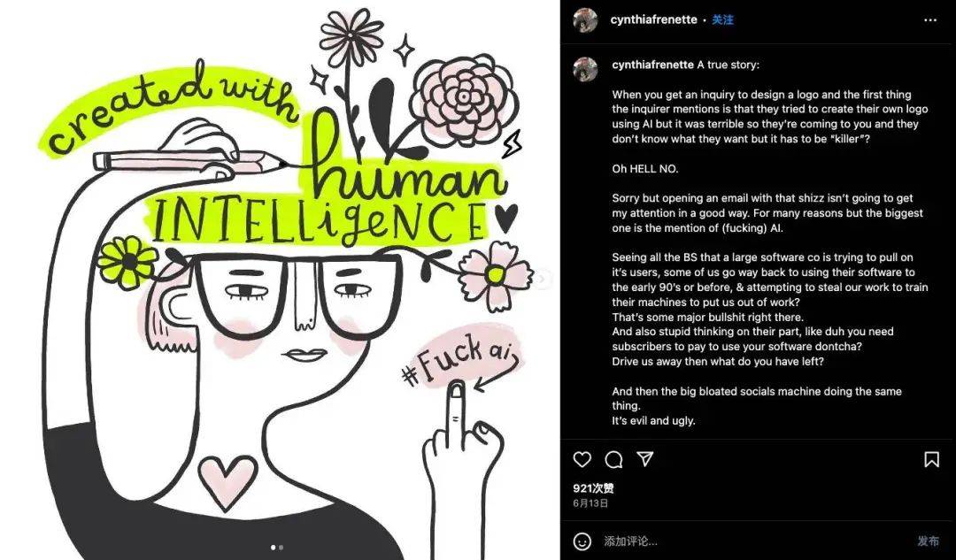Select the first carousel indicator dot
This screenshot has height=560, width=956.
273,548
